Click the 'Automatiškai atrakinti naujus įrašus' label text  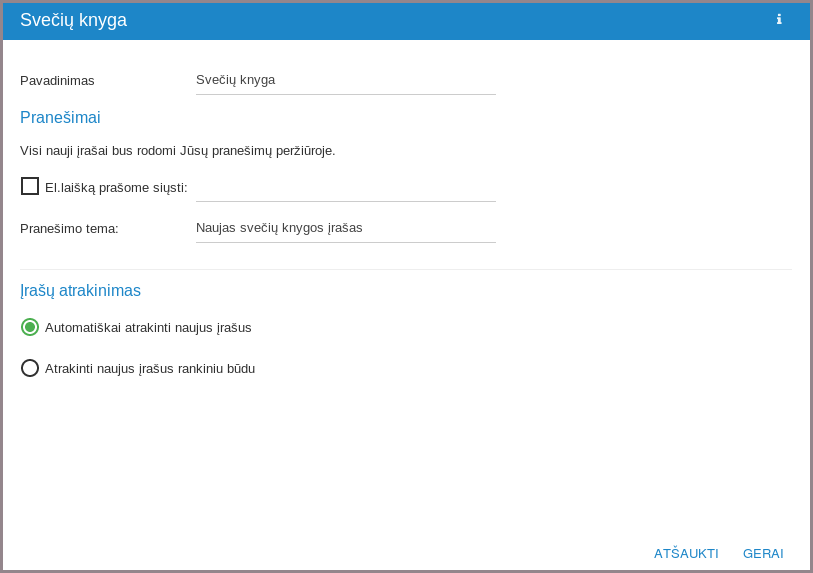coord(148,328)
